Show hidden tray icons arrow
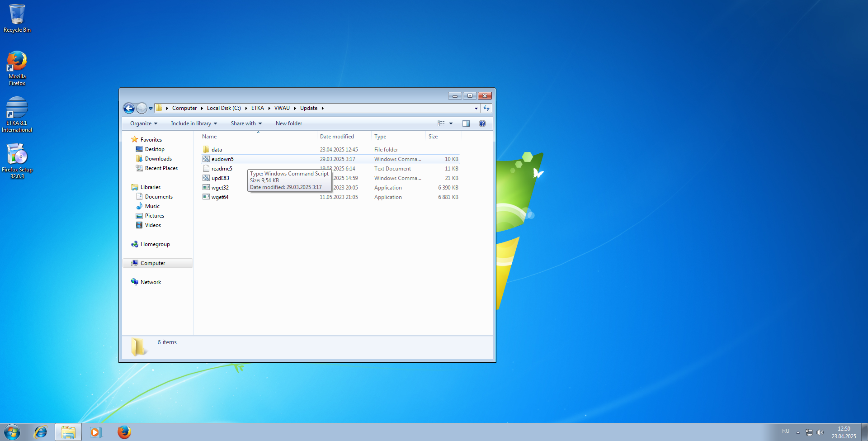The width and height of the screenshot is (868, 441). [x=798, y=432]
